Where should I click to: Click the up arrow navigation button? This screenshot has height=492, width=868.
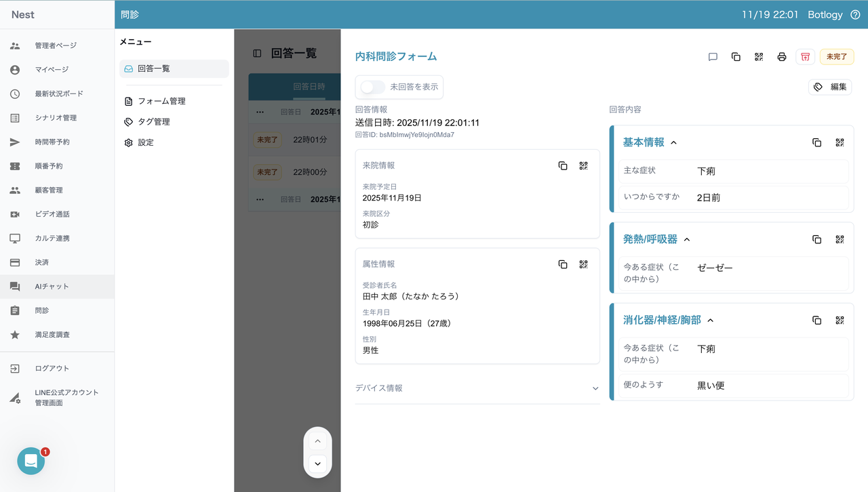click(x=317, y=440)
